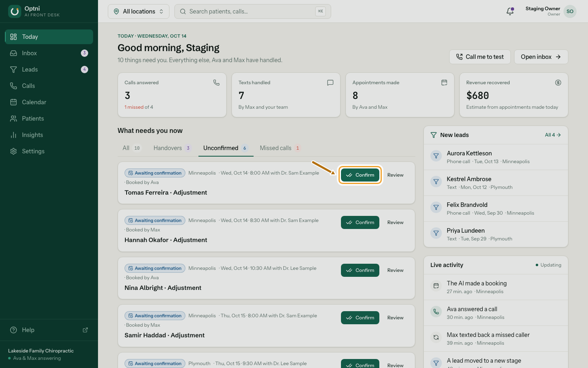Select the Unconfirmed tab
This screenshot has width=588, height=368.
pyautogui.click(x=226, y=148)
